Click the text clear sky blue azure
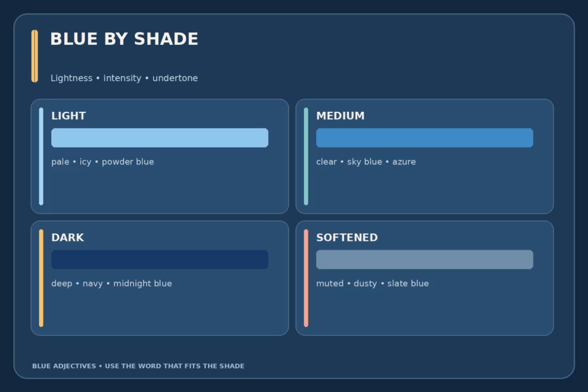The height and width of the screenshot is (392, 588). [x=366, y=162]
